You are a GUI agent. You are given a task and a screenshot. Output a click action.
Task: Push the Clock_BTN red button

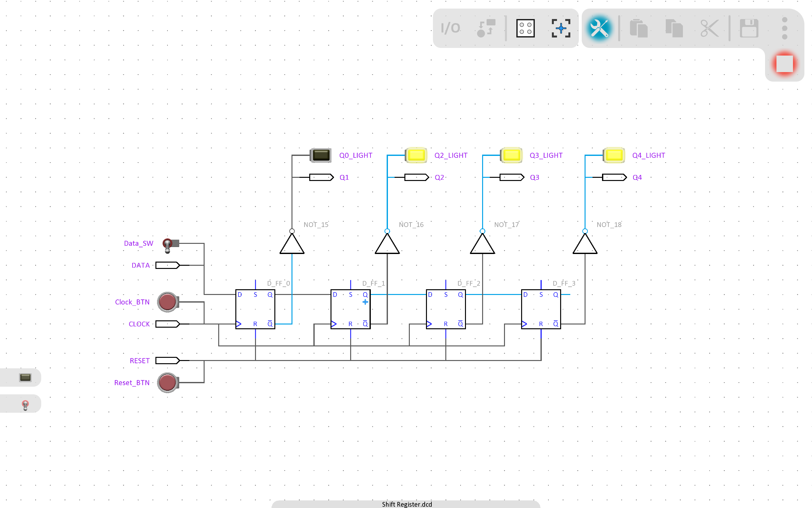pos(167,302)
